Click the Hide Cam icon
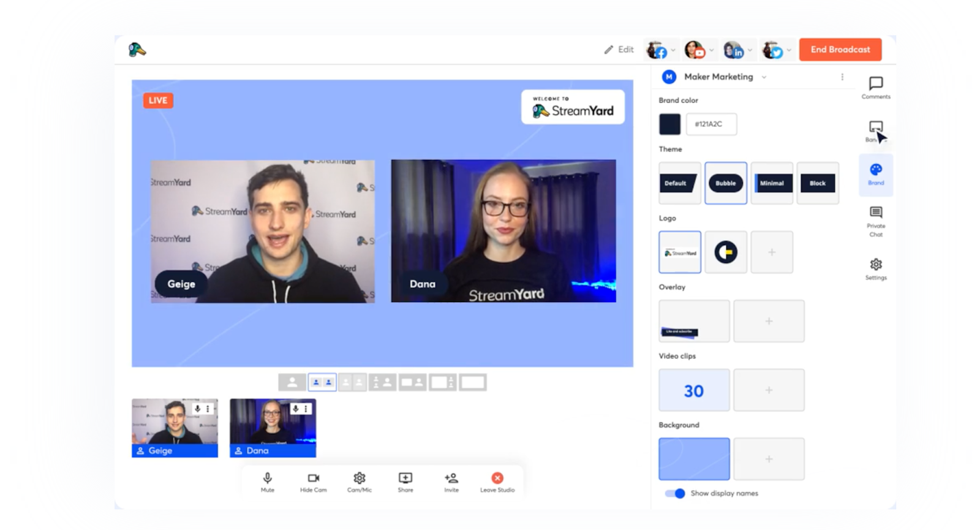 [313, 479]
